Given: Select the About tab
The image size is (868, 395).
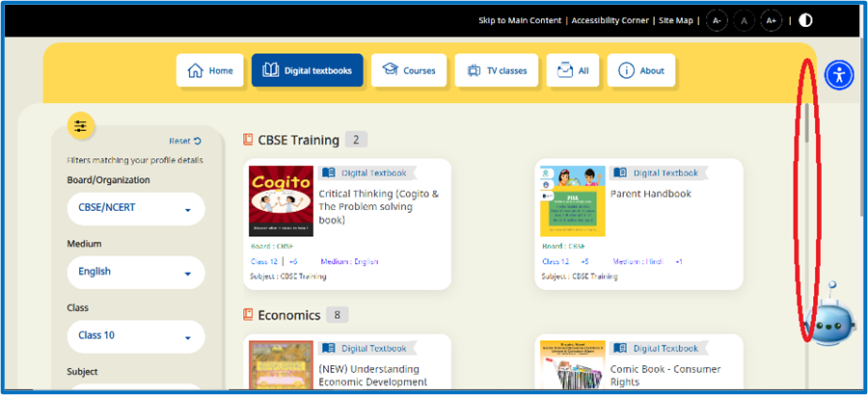Looking at the screenshot, I should pyautogui.click(x=641, y=70).
